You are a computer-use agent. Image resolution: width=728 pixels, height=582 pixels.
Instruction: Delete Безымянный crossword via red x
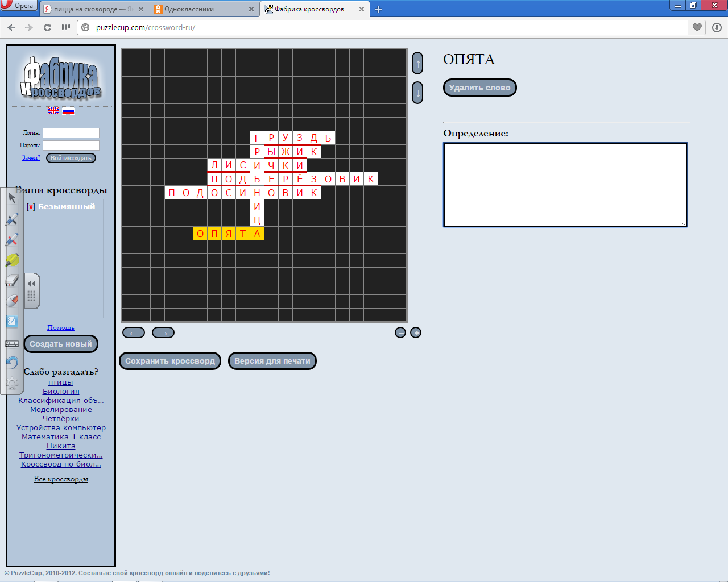click(x=31, y=207)
